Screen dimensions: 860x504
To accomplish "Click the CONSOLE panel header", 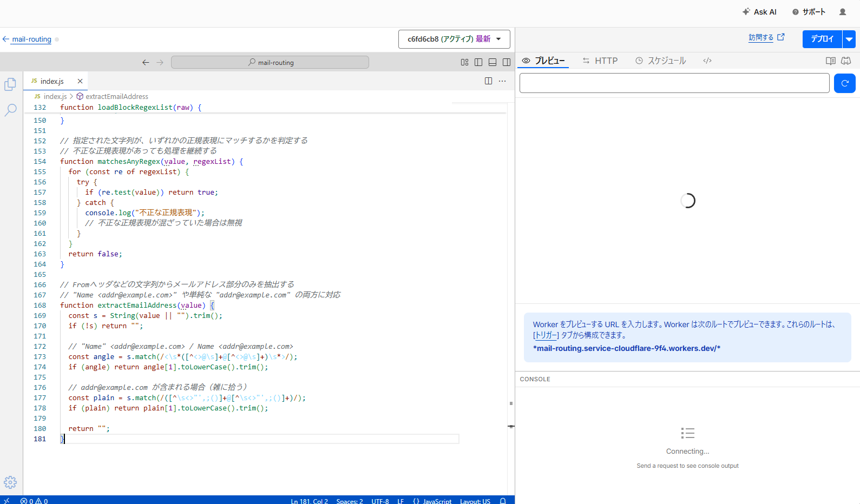I will point(535,379).
